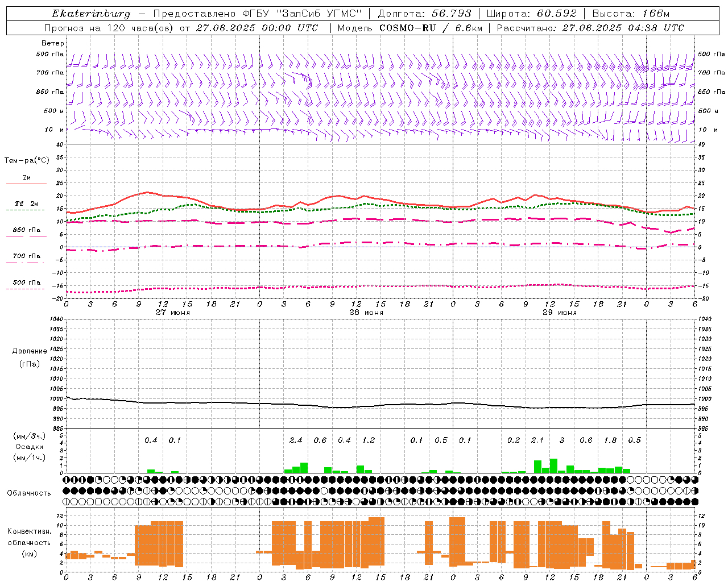Click the red 2м temperature legend line
Image resolution: width=728 pixels, height=582 pixels.
click(26, 184)
